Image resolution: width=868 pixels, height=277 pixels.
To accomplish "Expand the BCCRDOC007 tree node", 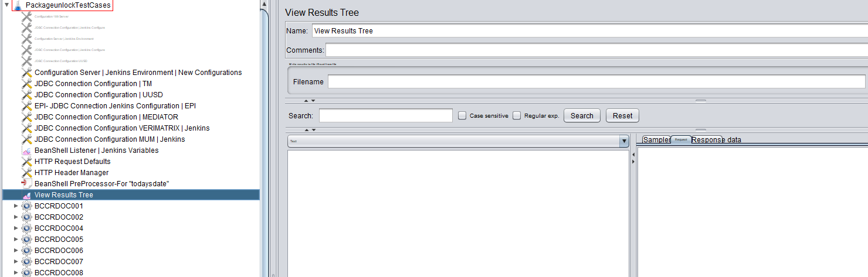I will (16, 262).
